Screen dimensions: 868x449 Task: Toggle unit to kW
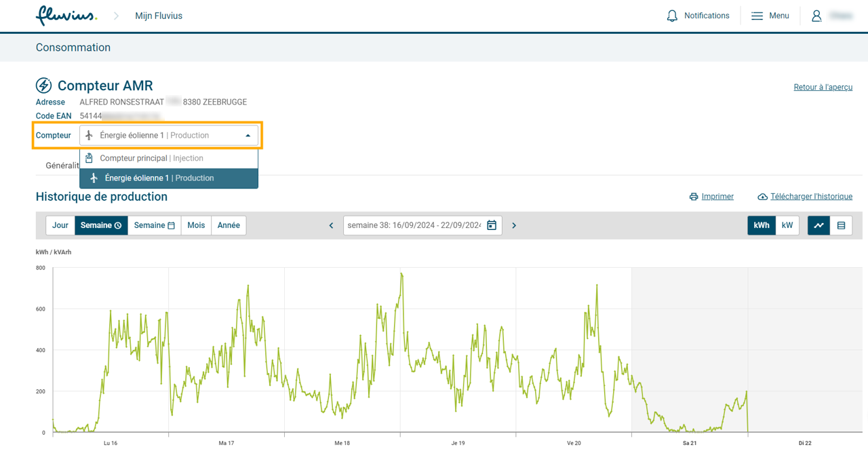point(787,225)
